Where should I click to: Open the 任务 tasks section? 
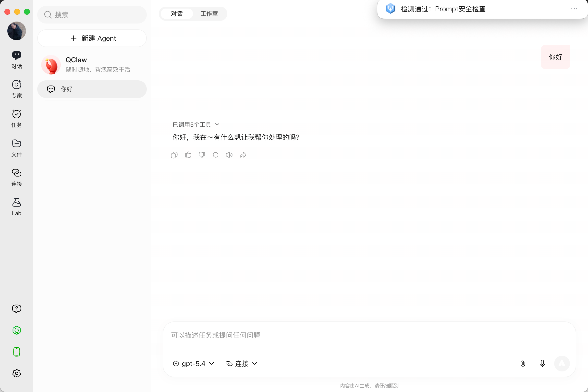tap(16, 119)
